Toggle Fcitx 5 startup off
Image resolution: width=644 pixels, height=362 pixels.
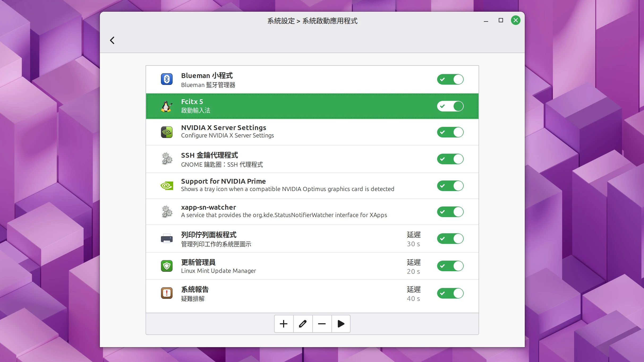coord(450,106)
